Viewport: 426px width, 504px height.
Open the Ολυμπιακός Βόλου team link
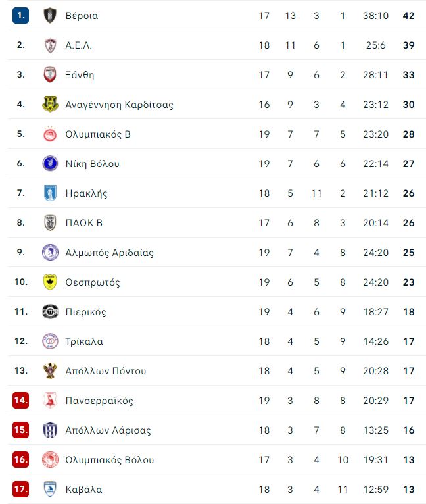[x=110, y=460]
